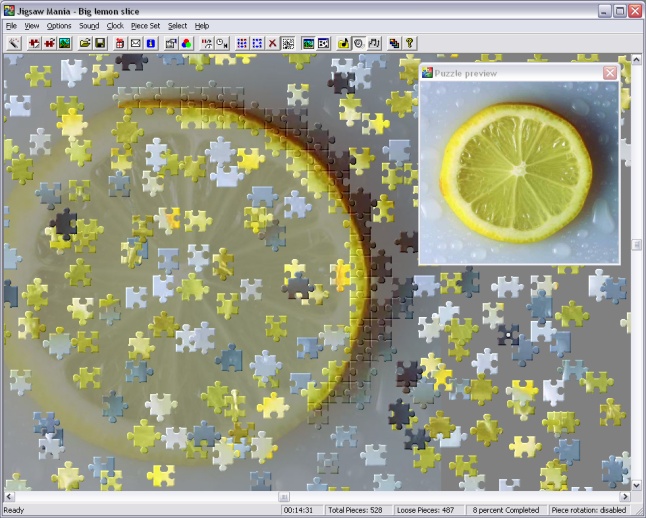
Task: Click the blue grid arrange icon
Action: pyautogui.click(x=242, y=43)
